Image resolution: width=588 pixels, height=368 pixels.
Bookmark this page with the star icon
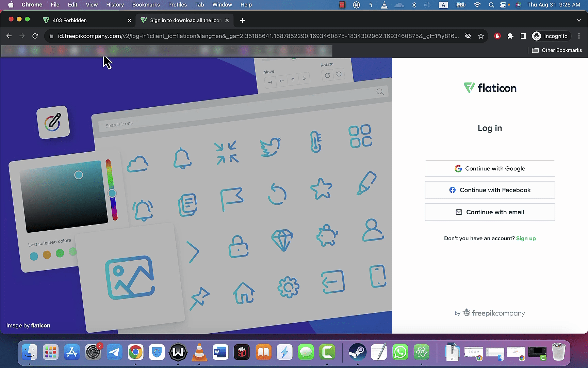coord(481,36)
